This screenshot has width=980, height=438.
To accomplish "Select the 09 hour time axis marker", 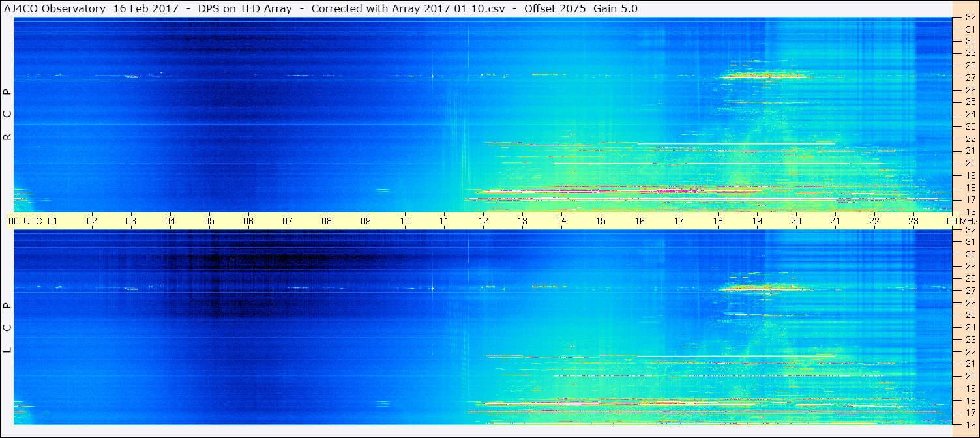I will pyautogui.click(x=366, y=221).
